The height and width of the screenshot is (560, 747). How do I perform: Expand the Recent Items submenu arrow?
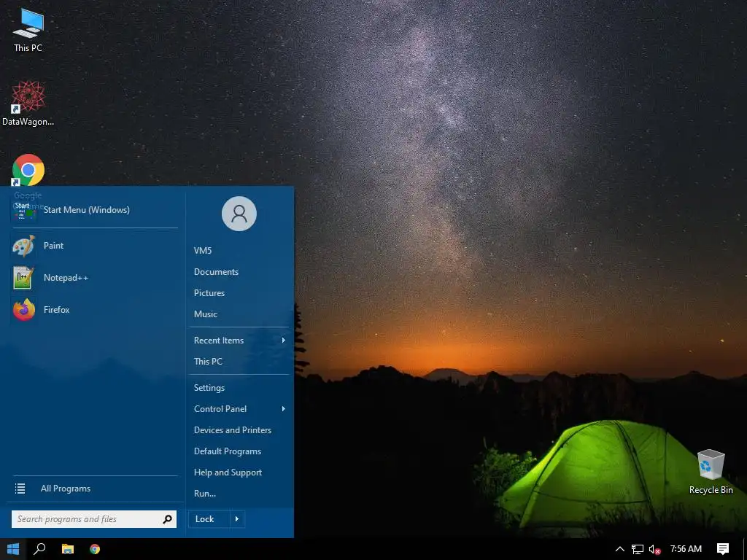(283, 340)
